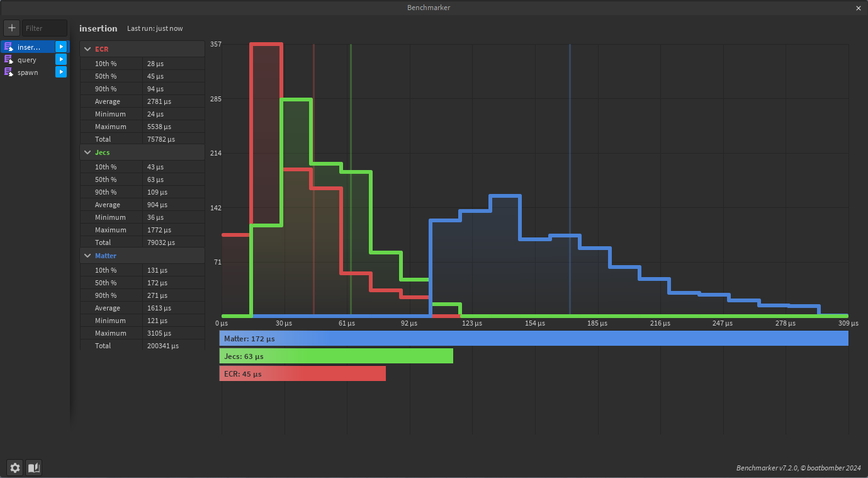Collapse the Matter results section
The height and width of the screenshot is (478, 868).
[87, 256]
